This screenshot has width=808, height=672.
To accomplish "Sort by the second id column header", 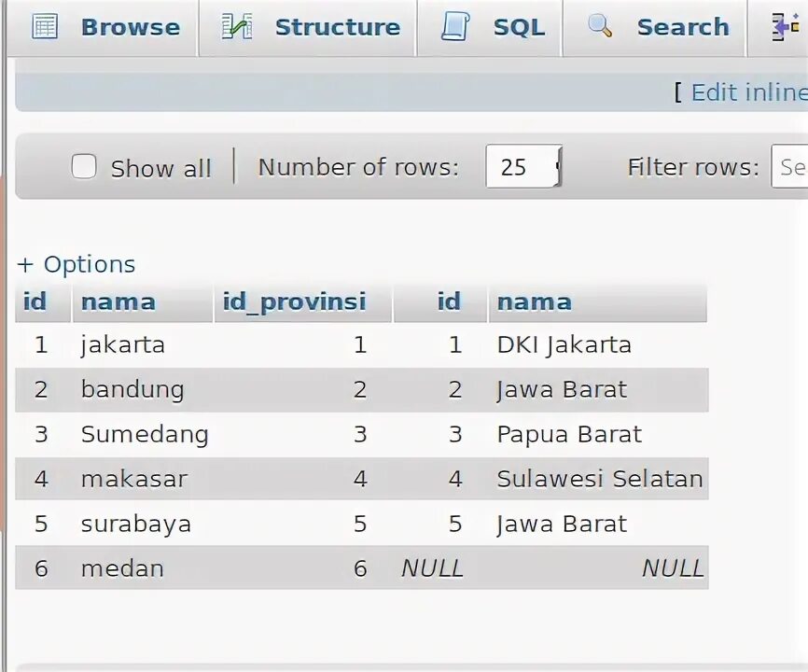I will [x=449, y=301].
